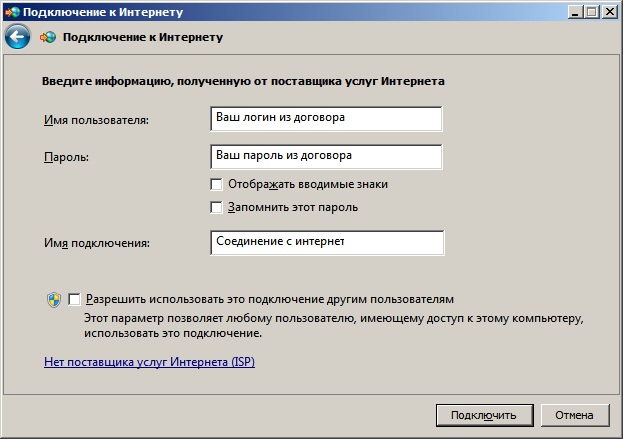
Task: Minimize the connection wizard window
Action: pos(575,12)
